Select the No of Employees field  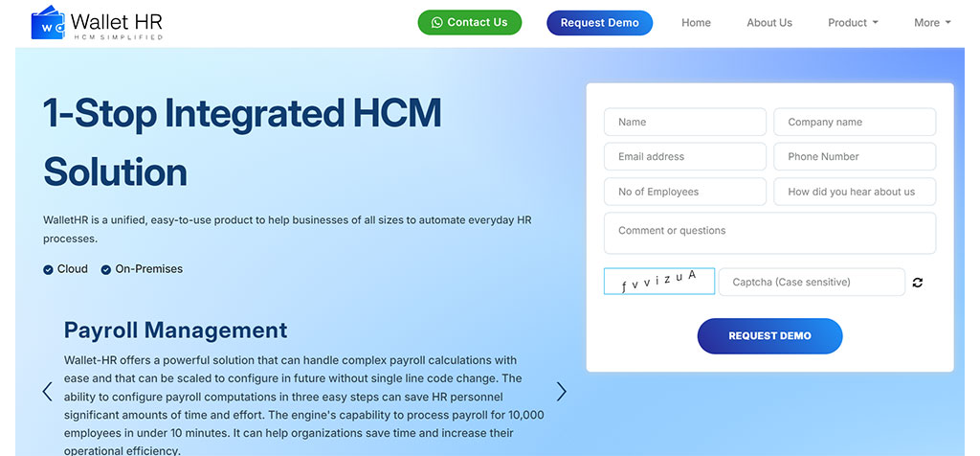click(685, 192)
